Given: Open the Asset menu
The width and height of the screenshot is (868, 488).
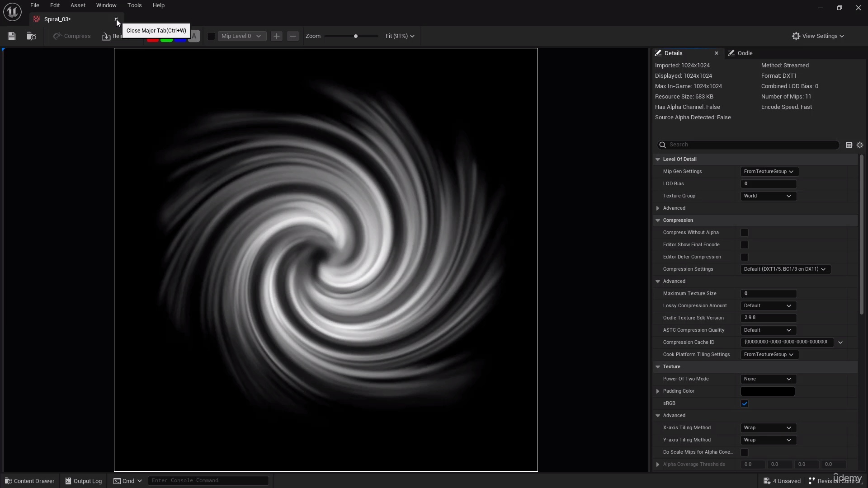Looking at the screenshot, I should click(x=78, y=5).
